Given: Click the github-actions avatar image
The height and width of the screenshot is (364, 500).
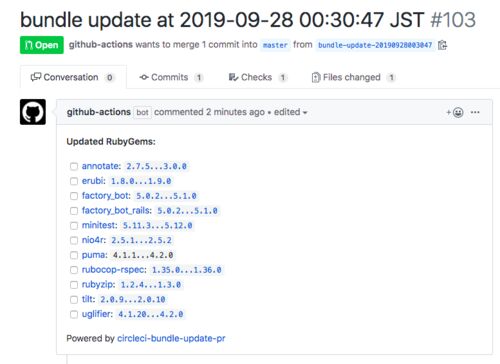Looking at the screenshot, I should point(33,112).
